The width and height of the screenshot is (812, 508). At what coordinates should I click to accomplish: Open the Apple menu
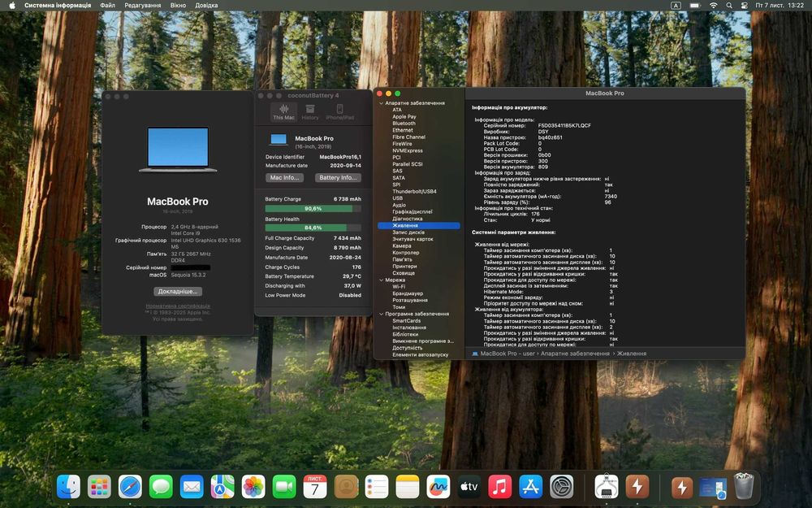[12, 5]
